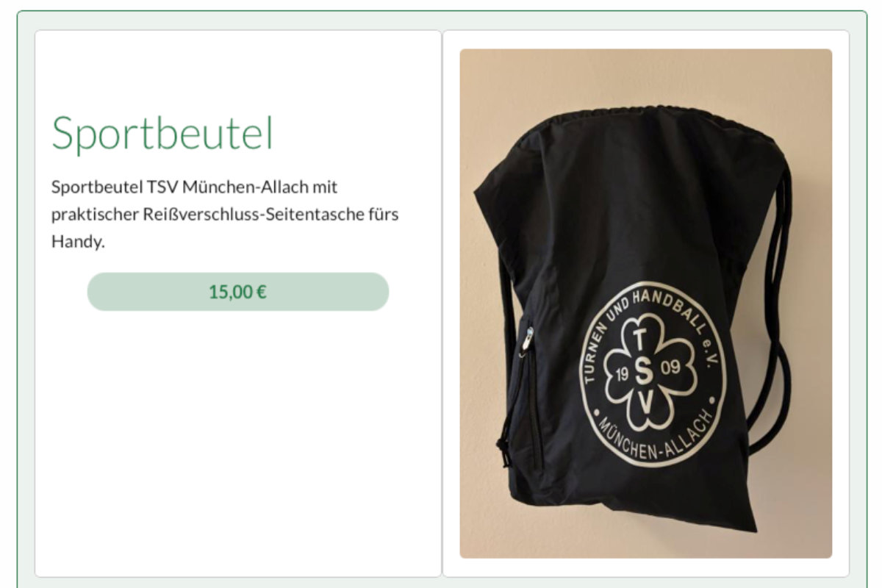Click the blank area below the price button
This screenshot has height=588, width=882.
point(238,441)
